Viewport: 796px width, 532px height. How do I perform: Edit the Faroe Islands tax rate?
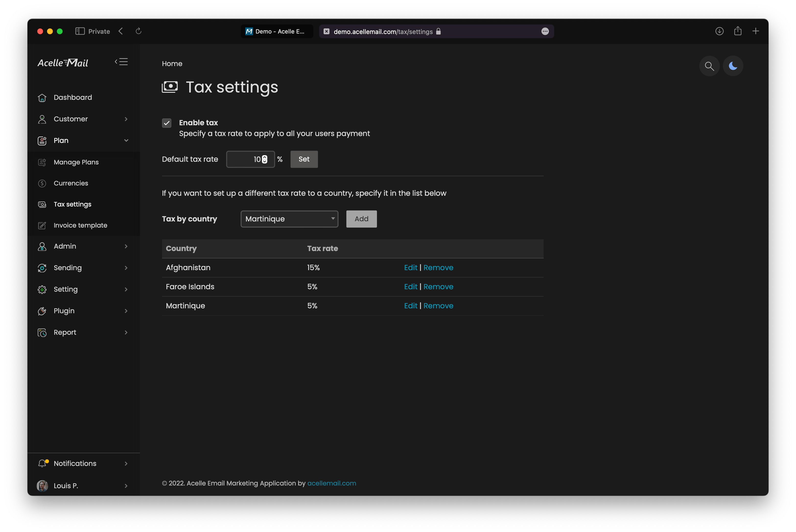(410, 287)
